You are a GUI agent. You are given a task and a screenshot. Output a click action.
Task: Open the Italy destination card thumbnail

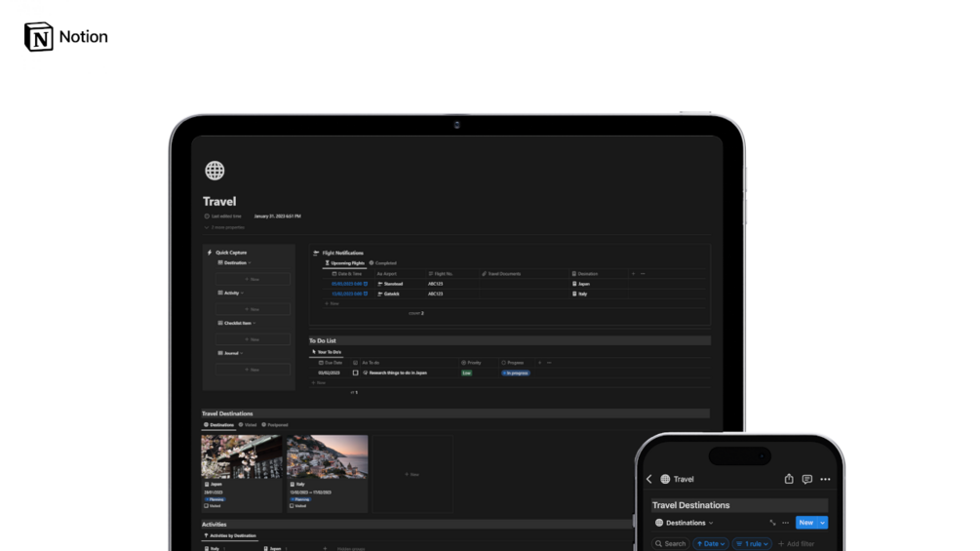(328, 457)
